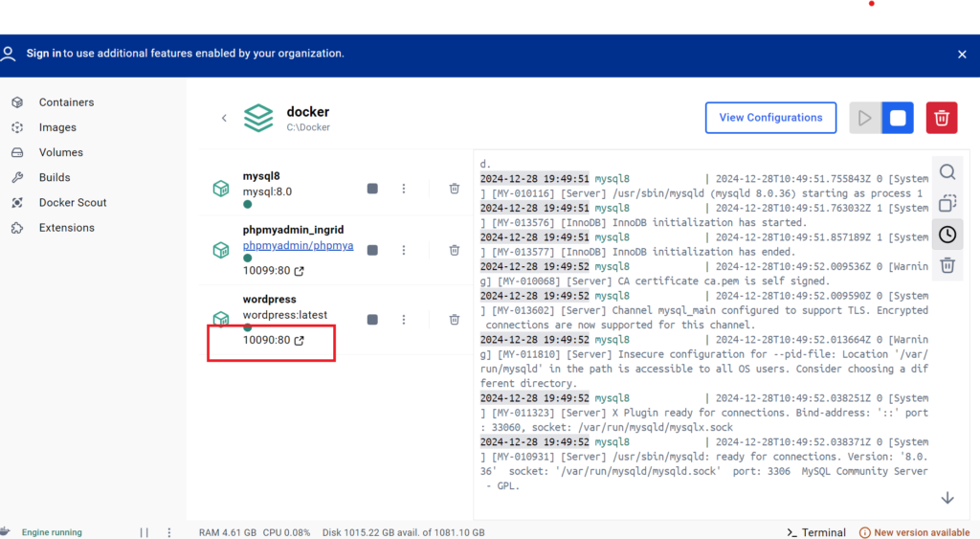
Task: Stop the phpmyadmin_ingrid container
Action: tap(372, 250)
